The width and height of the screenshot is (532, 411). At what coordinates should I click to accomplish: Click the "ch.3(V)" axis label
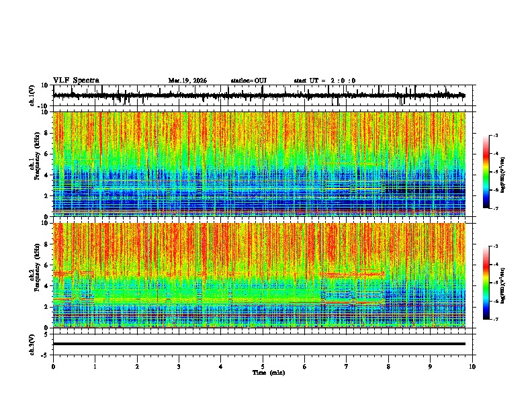(32, 345)
